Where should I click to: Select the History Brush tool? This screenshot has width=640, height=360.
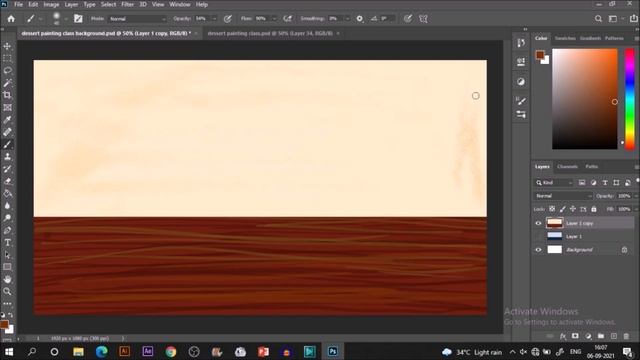coord(7,169)
